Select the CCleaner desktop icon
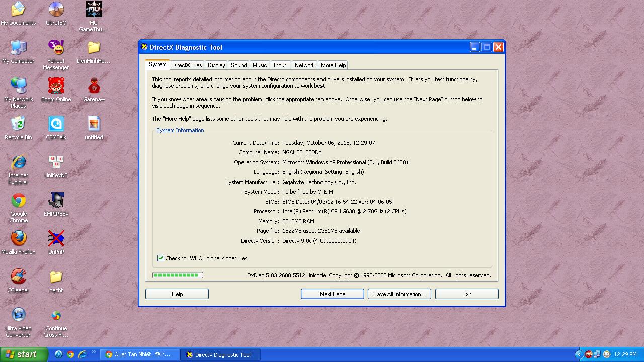644x362 pixels. (18, 281)
